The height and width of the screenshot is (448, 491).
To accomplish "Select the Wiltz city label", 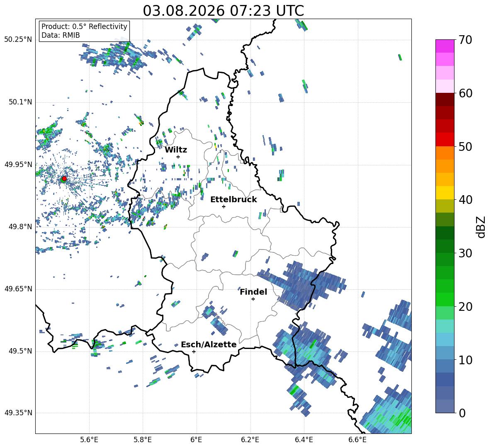I will tap(176, 150).
